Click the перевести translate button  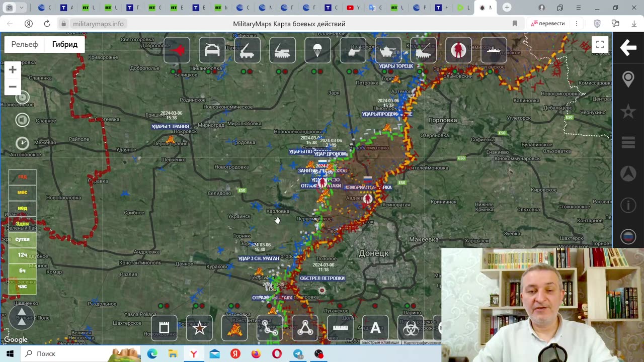pos(548,24)
